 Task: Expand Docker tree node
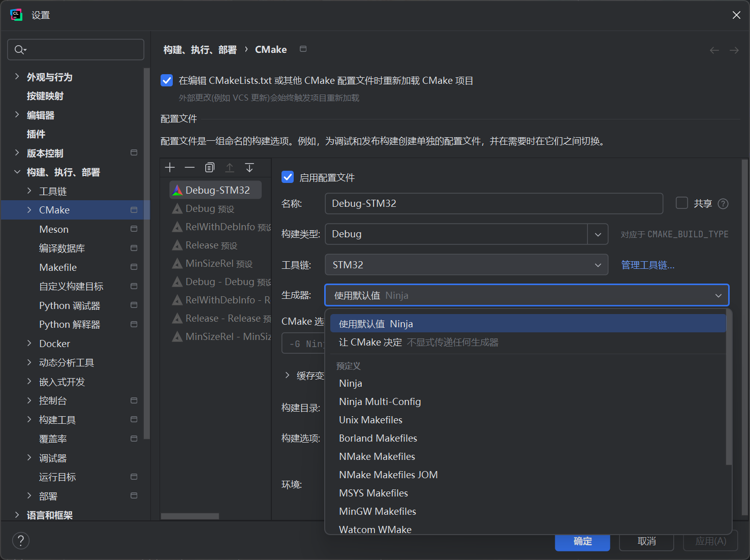[x=29, y=344]
